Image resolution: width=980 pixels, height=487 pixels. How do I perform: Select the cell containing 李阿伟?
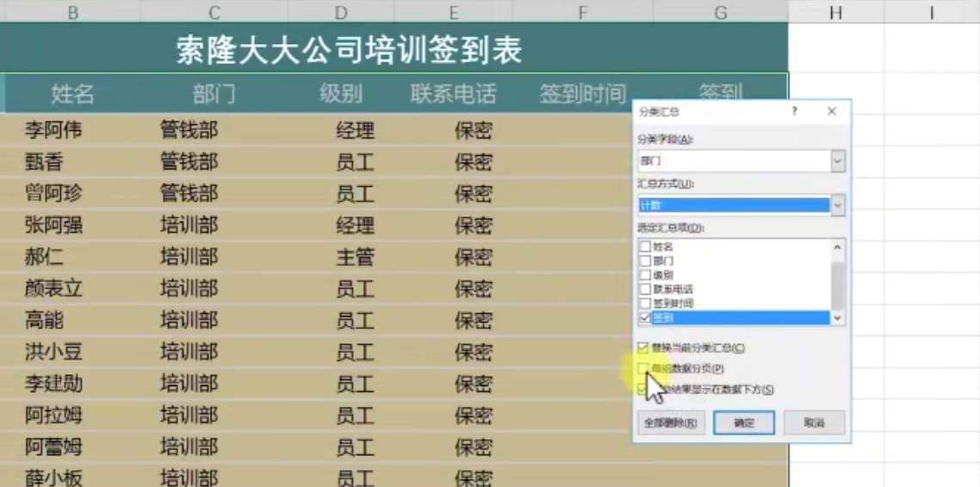72,130
